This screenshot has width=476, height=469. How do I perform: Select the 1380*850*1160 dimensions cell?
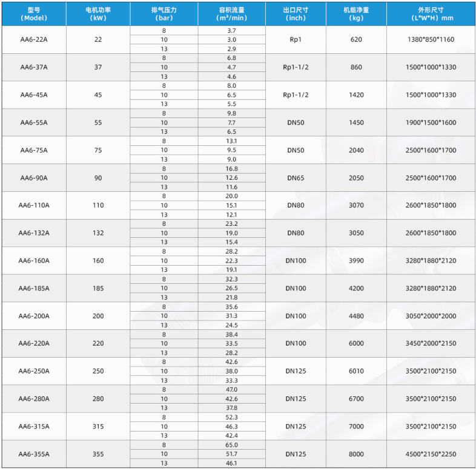click(x=431, y=39)
